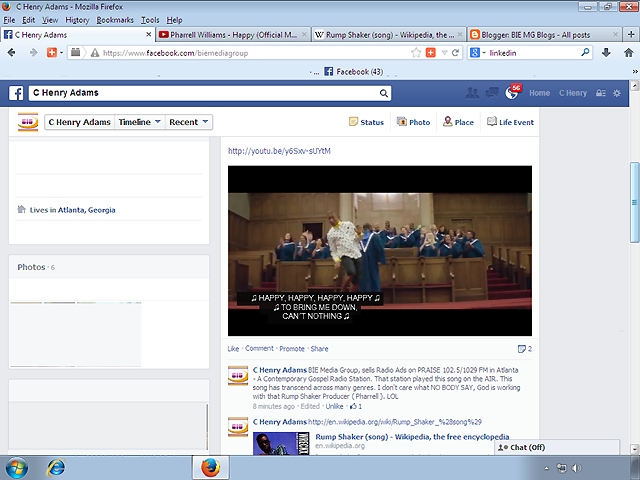This screenshot has width=640, height=480.
Task: Open the Facebook settings gear icon
Action: click(617, 93)
